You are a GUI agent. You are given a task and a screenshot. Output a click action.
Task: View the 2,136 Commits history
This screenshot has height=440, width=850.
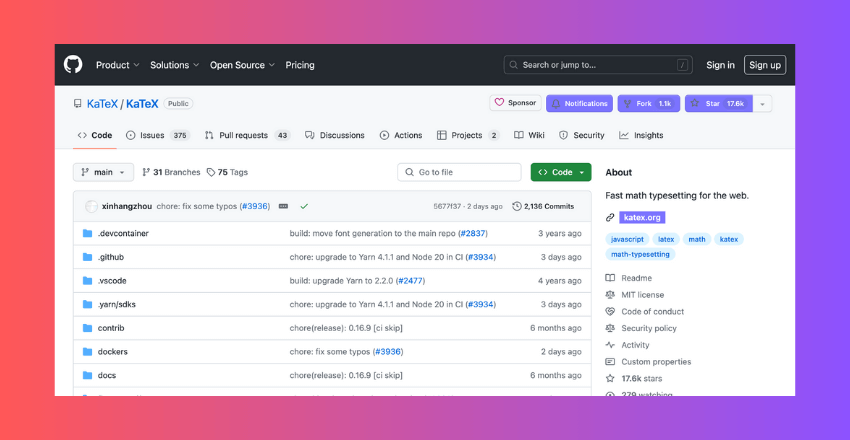tap(543, 206)
